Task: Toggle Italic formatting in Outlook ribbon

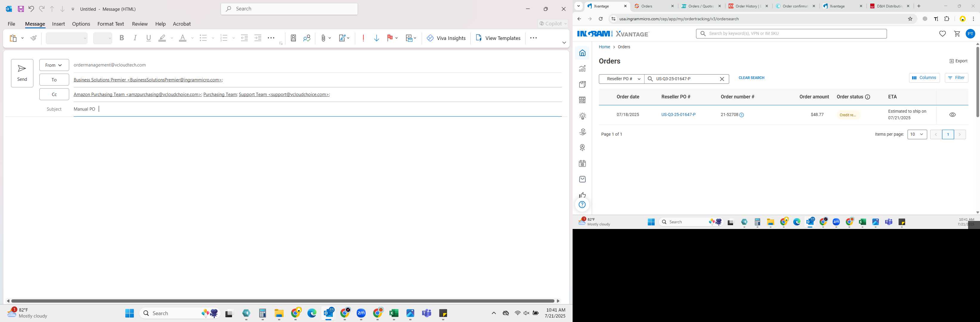Action: [x=135, y=38]
